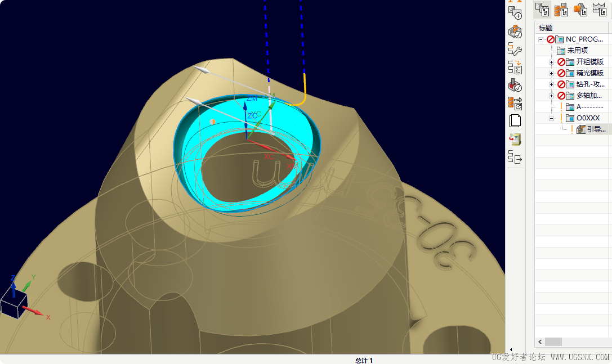Screen dimensions: 612x364
Task: Click the horizontal scrollbar left arrow
Action: pos(540,341)
